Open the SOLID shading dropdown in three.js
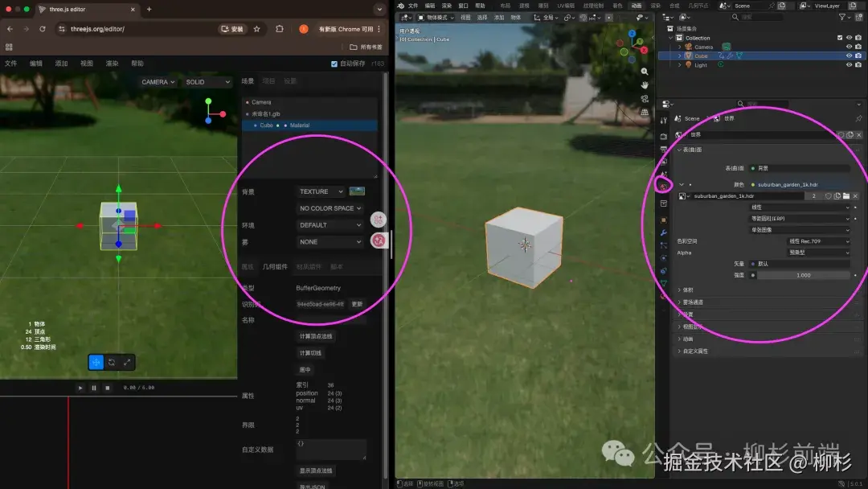 coord(207,82)
